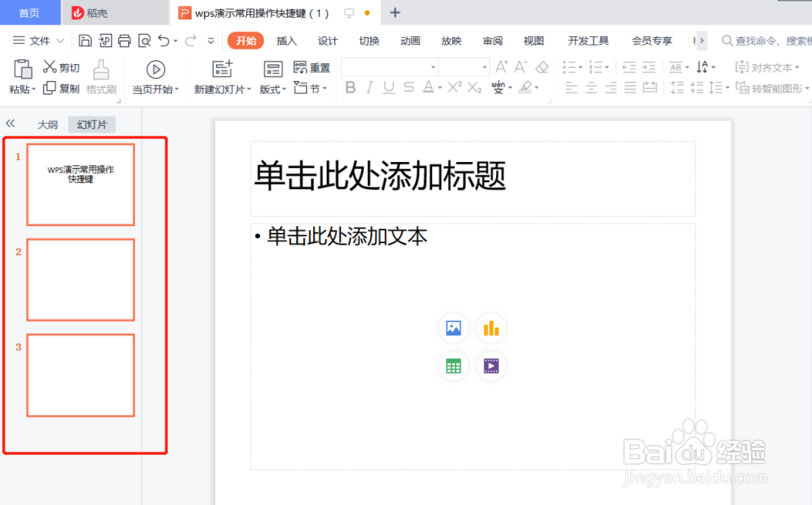
Task: Toggle Italic formatting
Action: pos(369,87)
